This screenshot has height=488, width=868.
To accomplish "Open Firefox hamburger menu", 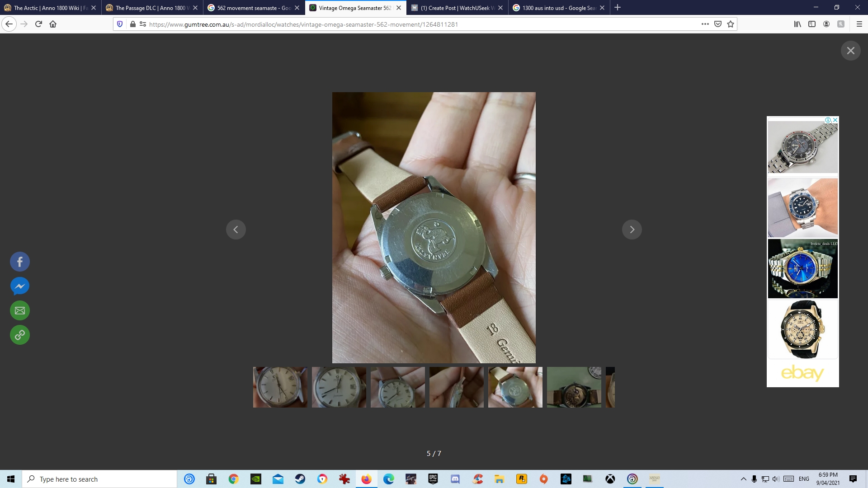I will (x=859, y=24).
